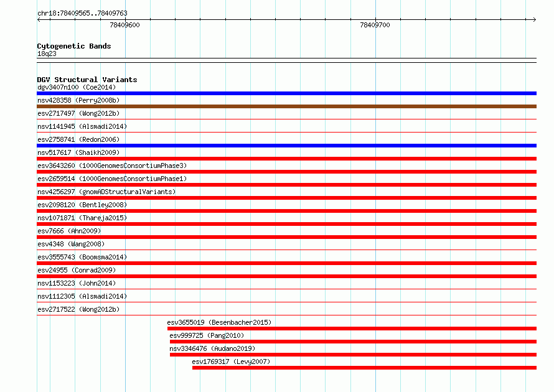The width and height of the screenshot is (554, 392).
Task: Open the esv2717497 (Wong2012b) variant
Action: pyautogui.click(x=78, y=113)
